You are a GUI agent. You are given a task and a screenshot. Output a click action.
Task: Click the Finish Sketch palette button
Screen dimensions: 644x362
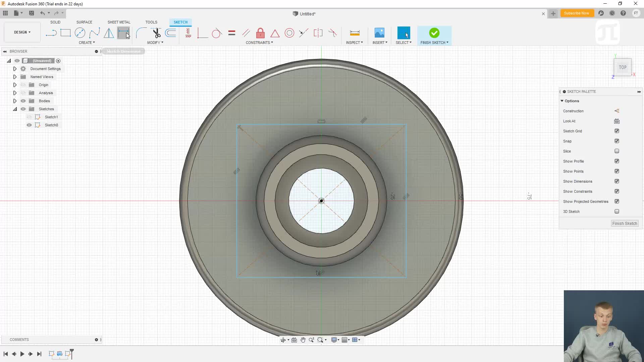tap(625, 224)
